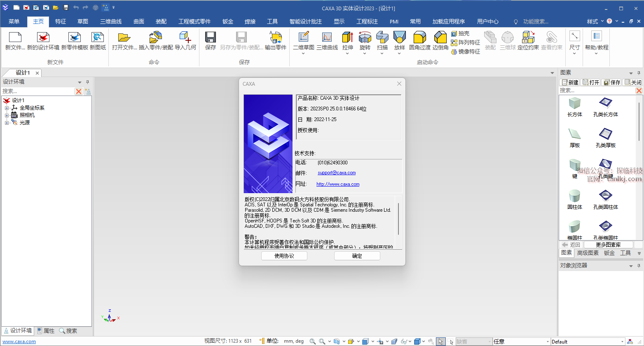Pin the 对象浏览器 panel

pyautogui.click(x=639, y=266)
